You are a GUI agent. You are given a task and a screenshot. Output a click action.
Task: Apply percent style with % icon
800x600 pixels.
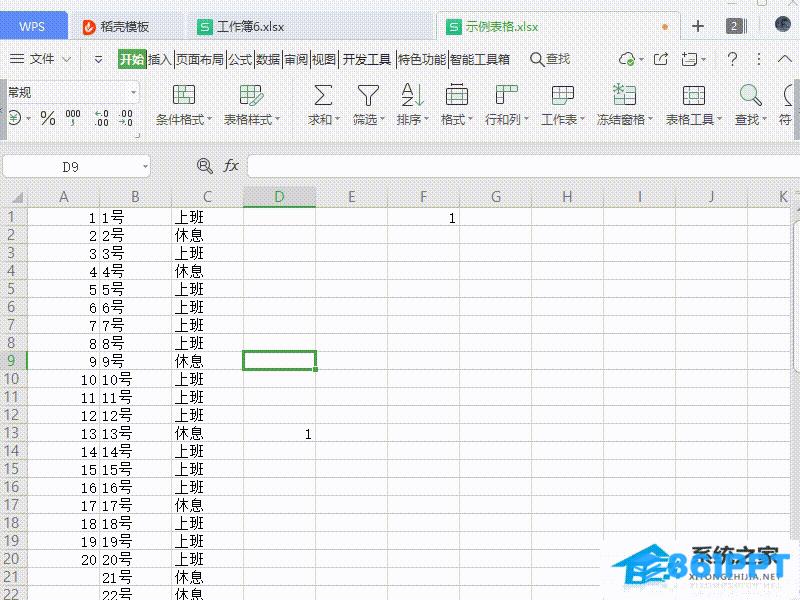click(x=48, y=118)
